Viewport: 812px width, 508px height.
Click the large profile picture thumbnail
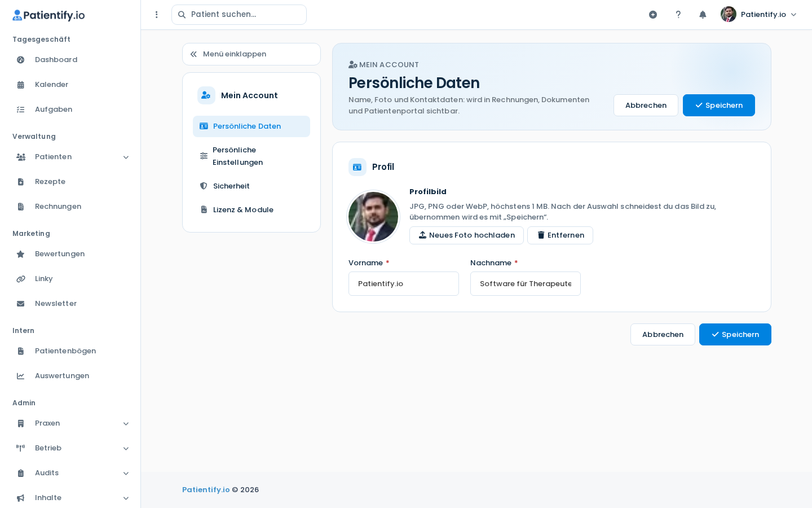pos(373,217)
